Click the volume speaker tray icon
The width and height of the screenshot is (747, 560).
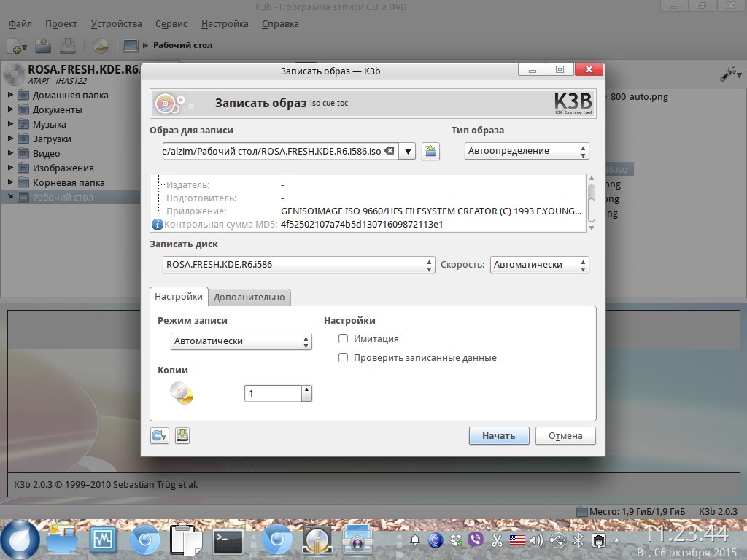(536, 540)
